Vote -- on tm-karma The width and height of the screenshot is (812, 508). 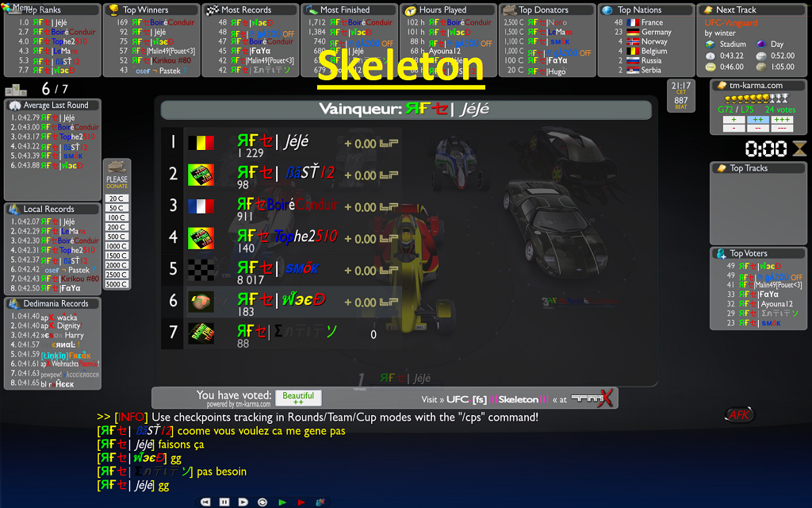click(757, 128)
